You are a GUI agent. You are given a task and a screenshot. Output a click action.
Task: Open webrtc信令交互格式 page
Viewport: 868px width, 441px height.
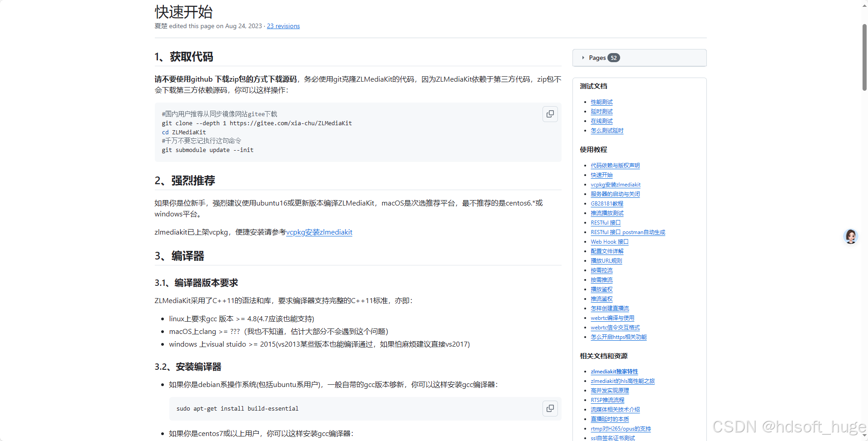[615, 328]
